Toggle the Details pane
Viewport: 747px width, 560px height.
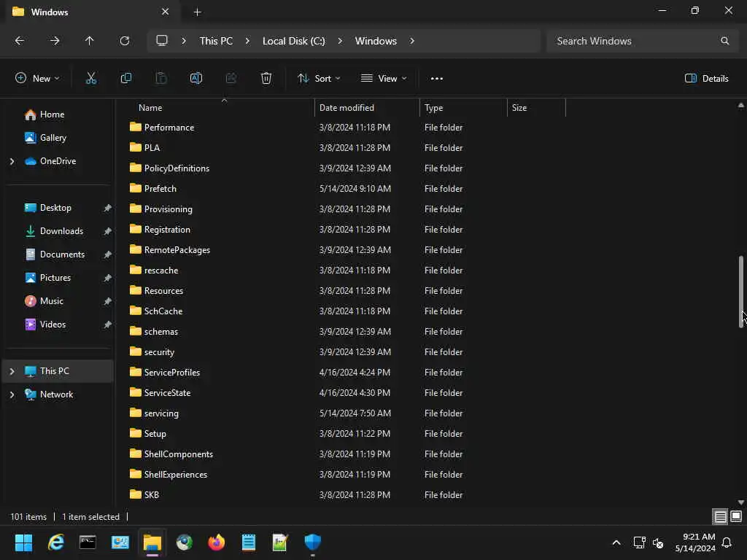(706, 79)
